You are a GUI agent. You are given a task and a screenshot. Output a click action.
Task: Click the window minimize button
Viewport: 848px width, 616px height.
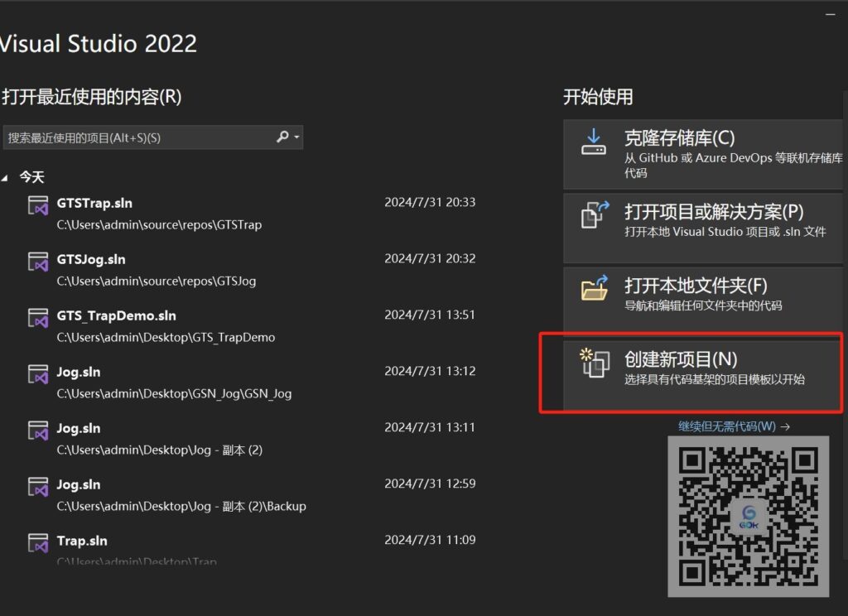pyautogui.click(x=830, y=15)
